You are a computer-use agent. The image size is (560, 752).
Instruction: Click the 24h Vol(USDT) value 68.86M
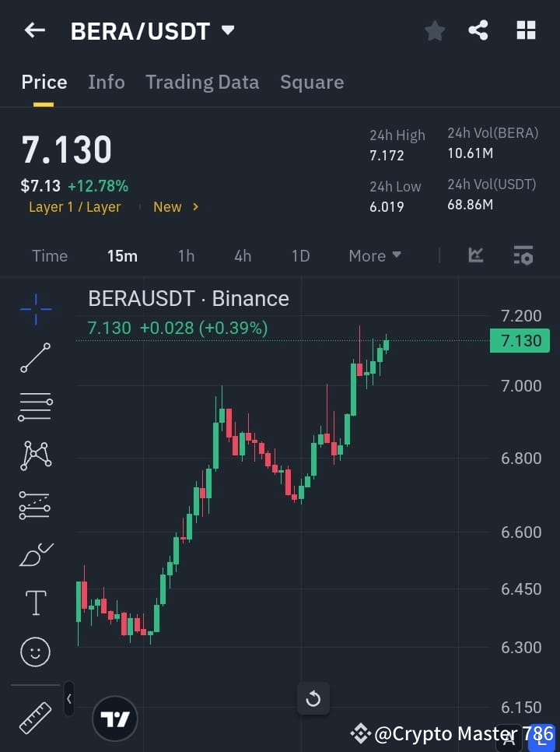click(471, 205)
